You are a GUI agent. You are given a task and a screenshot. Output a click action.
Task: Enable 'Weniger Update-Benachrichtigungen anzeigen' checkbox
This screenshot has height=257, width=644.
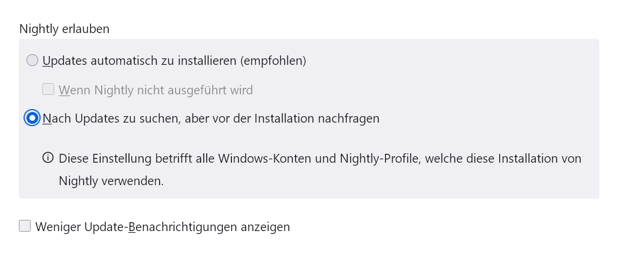point(25,226)
